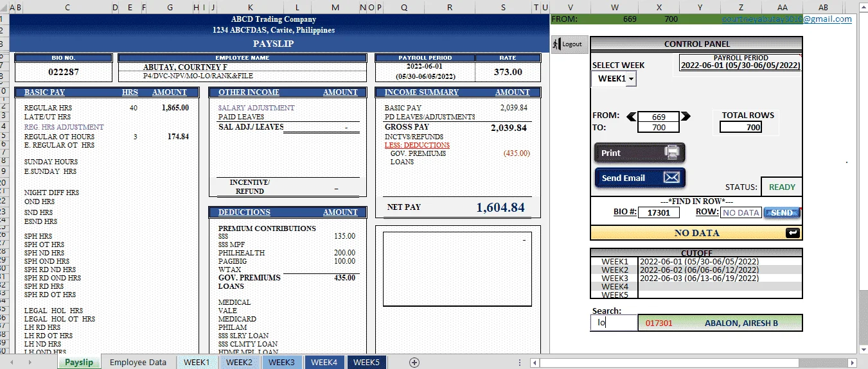Click the next sheet navigation arrow
Viewport: 868px width, 369px height.
29,363
